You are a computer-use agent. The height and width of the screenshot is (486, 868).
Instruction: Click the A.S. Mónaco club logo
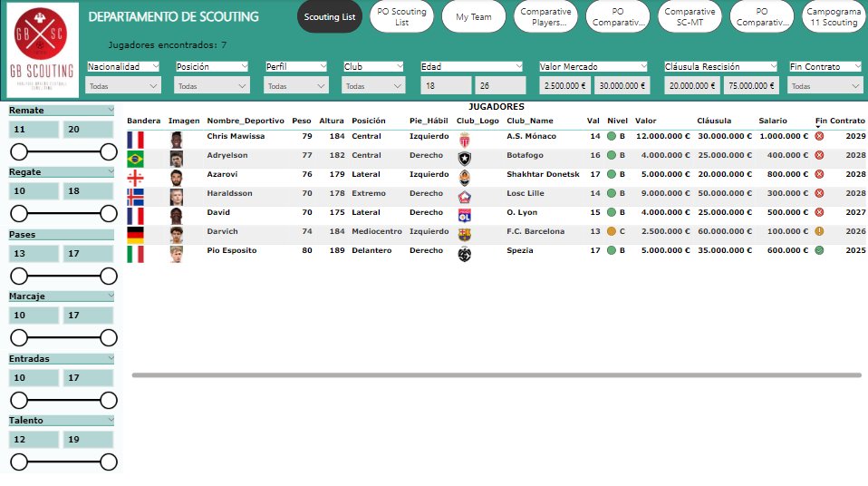click(465, 140)
